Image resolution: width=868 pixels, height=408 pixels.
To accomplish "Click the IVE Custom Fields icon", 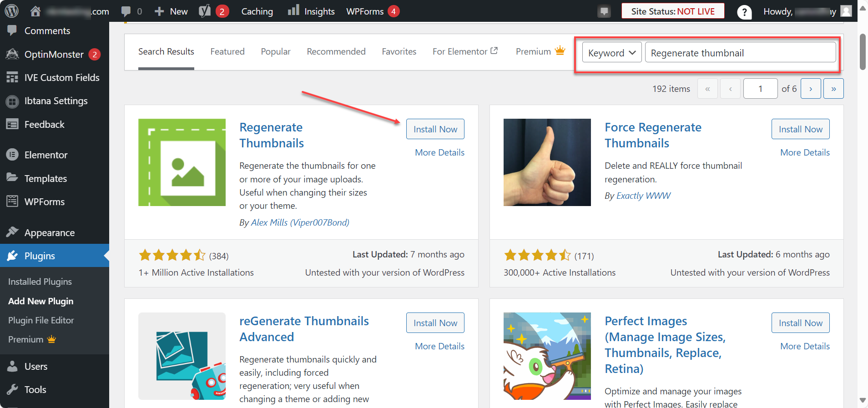I will coord(12,77).
